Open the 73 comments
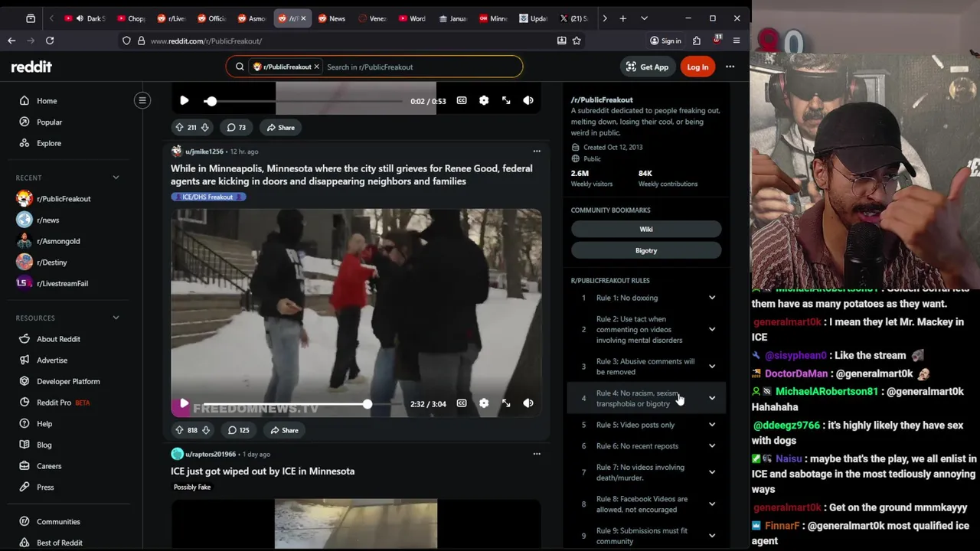The width and height of the screenshot is (980, 551). coord(237,128)
